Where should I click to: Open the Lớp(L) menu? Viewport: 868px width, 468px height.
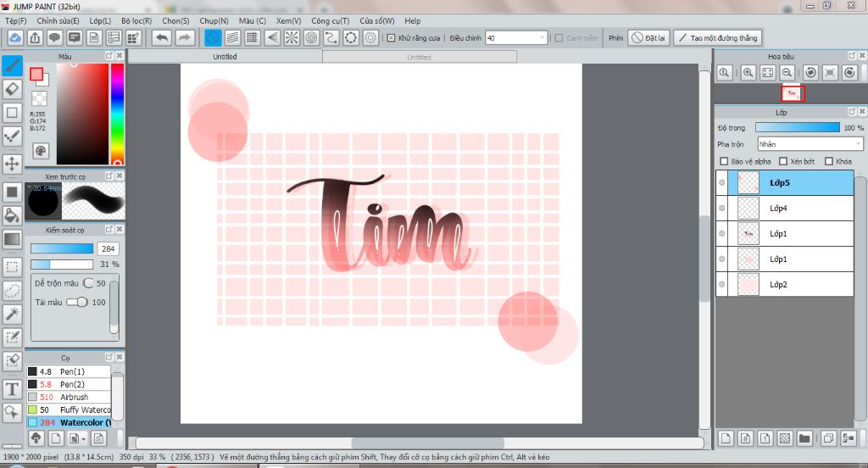100,20
